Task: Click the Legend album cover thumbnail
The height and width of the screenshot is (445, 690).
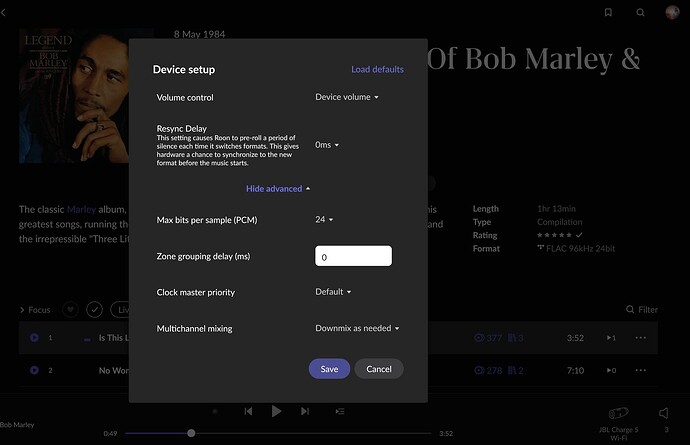Action: pyautogui.click(x=74, y=96)
